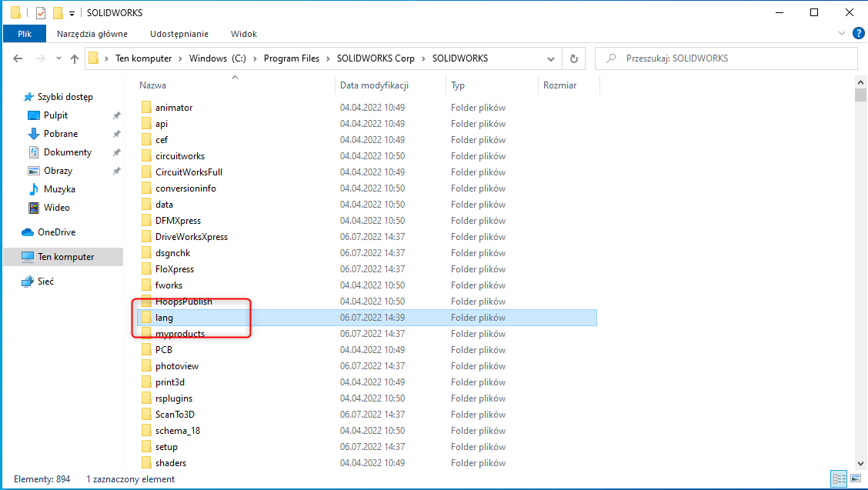Viewport: 868px width, 490px height.
Task: Switch to the Widok tab
Action: click(244, 34)
